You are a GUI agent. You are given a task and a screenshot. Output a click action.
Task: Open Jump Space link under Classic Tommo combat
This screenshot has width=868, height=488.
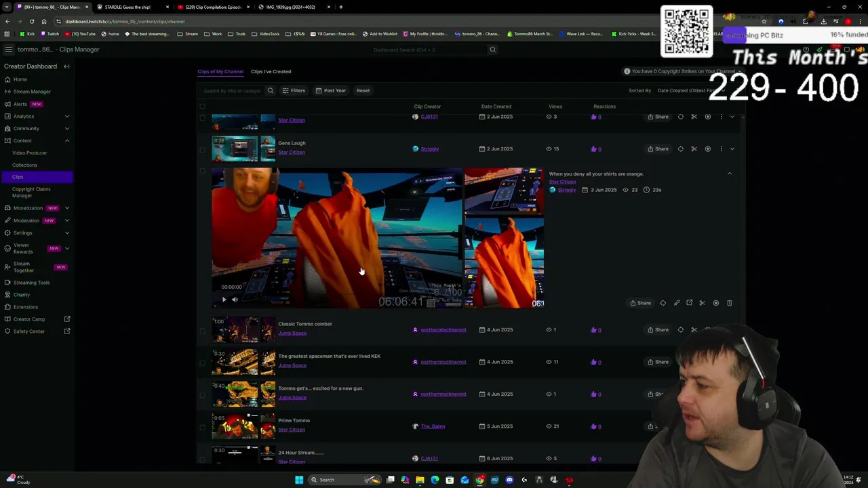click(x=292, y=333)
